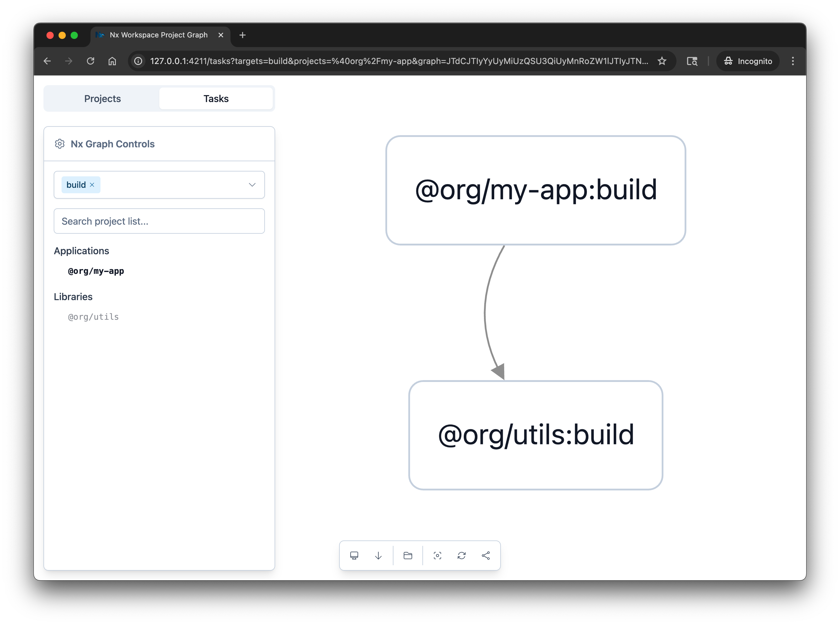Screen dimensions: 840x625
Task: Switch to the Projects tab
Action: click(103, 98)
